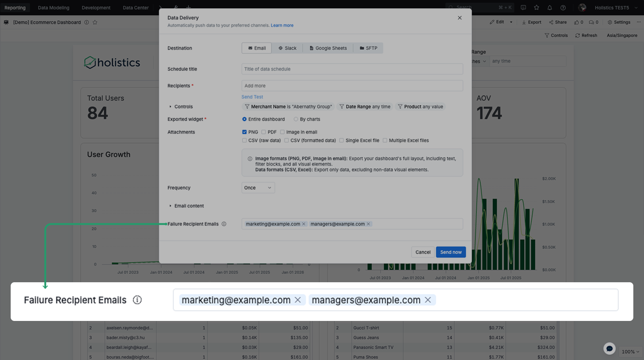The width and height of the screenshot is (644, 360).
Task: Click the help question-mark icon in top bar
Action: tap(563, 7)
